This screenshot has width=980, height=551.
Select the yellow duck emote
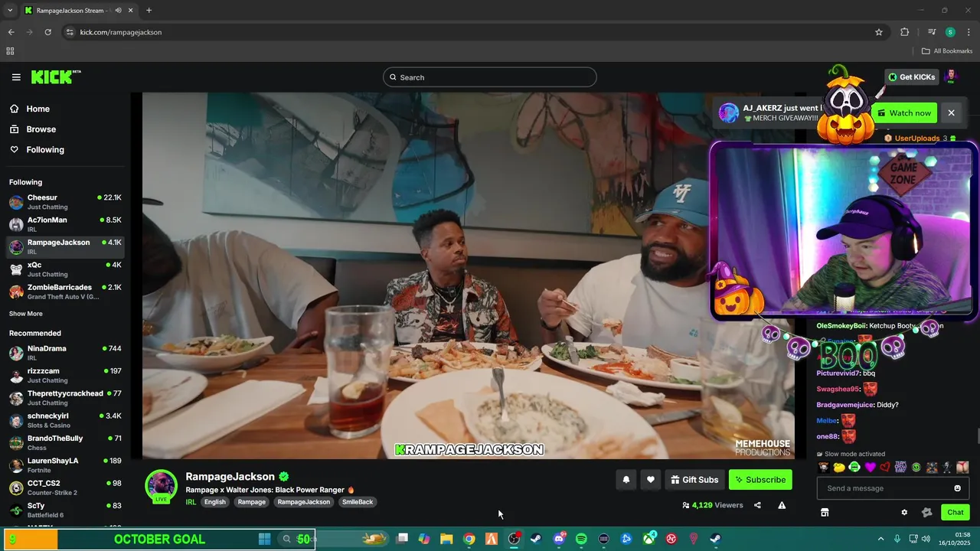point(839,467)
